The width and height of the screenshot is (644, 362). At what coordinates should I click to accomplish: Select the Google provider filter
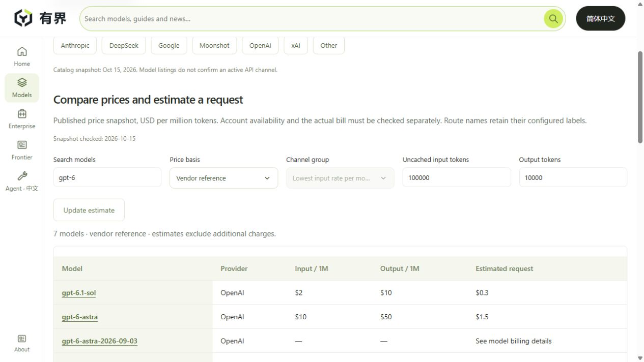tap(169, 45)
